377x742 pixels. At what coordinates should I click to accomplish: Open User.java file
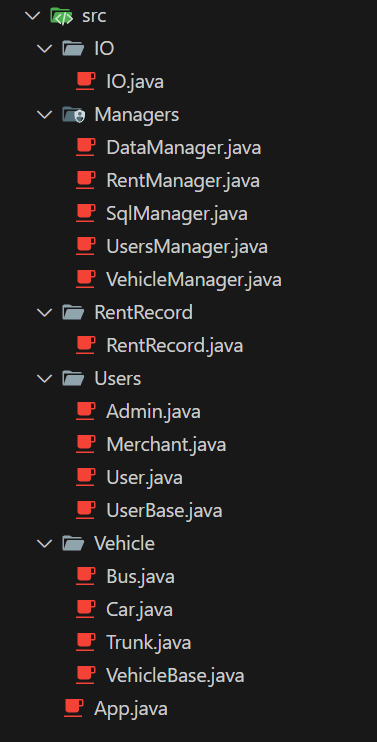pos(144,477)
